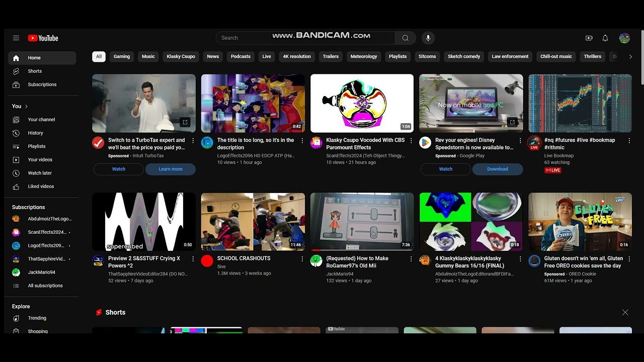Select the Gaming category chip

click(x=122, y=57)
